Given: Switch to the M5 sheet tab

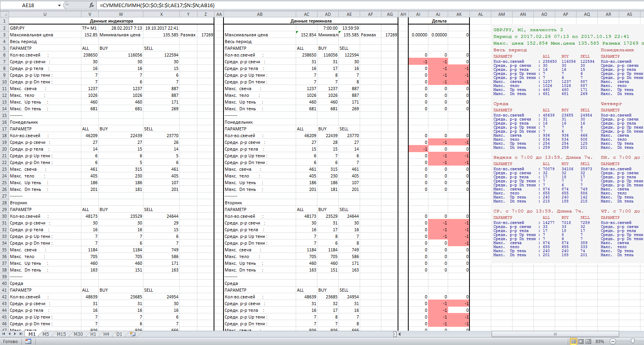Looking at the screenshot, I should coord(46,334).
